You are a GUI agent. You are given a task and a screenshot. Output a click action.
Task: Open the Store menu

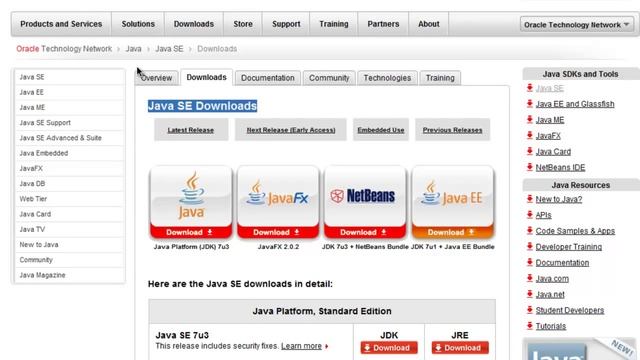click(243, 24)
